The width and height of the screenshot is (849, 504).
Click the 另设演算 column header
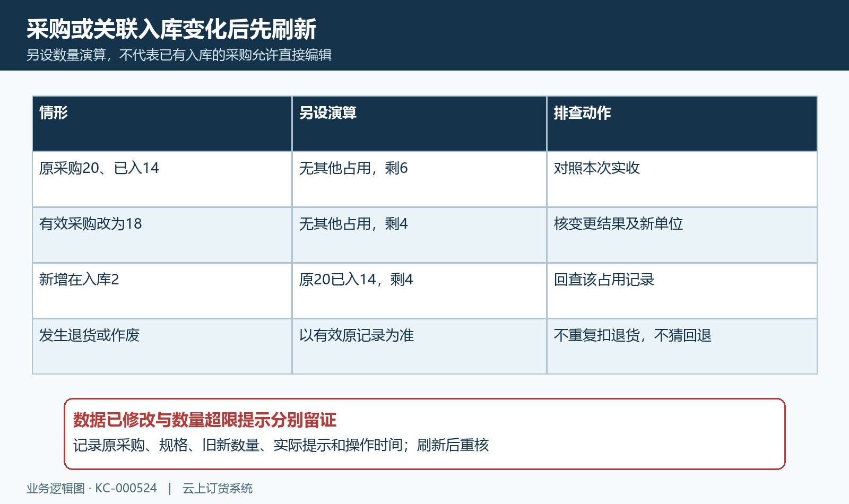pos(419,124)
